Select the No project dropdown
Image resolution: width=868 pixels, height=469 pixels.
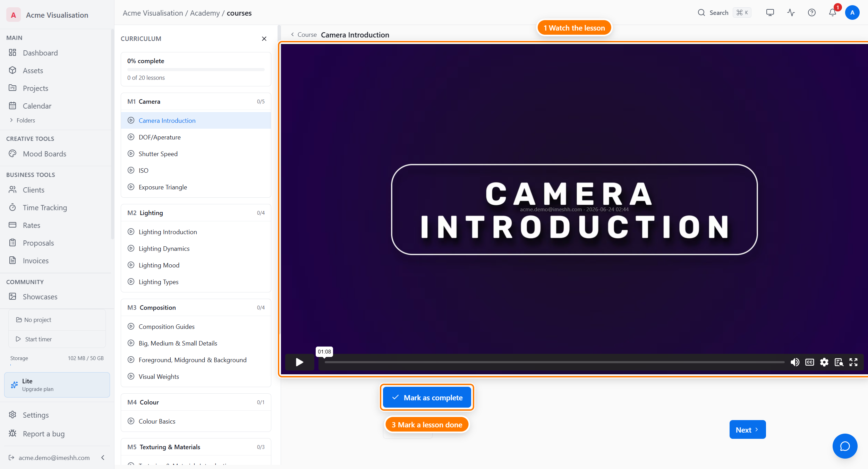[x=57, y=320]
